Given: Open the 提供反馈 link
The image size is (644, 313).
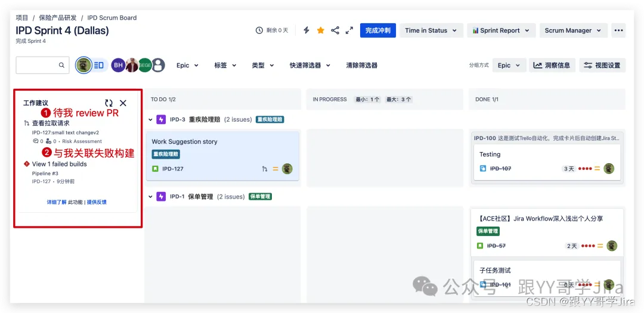Looking at the screenshot, I should [x=97, y=202].
